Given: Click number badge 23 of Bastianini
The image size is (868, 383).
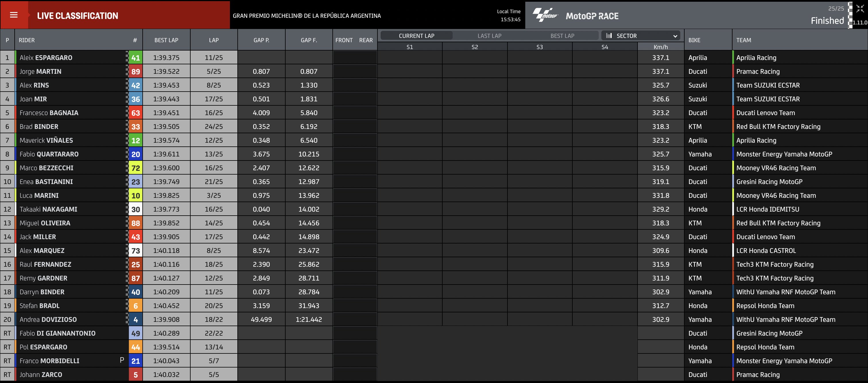Looking at the screenshot, I should tap(135, 182).
